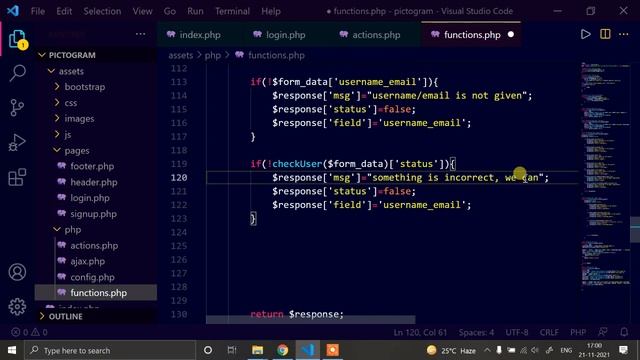Change language mode via PHP status item

(578, 332)
